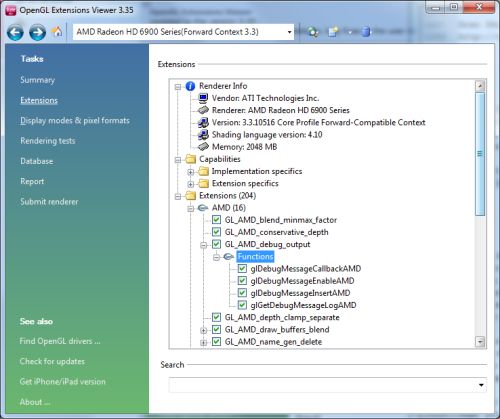Open the Search box dropdown arrow
Screen dimensions: 500x419
(481, 385)
